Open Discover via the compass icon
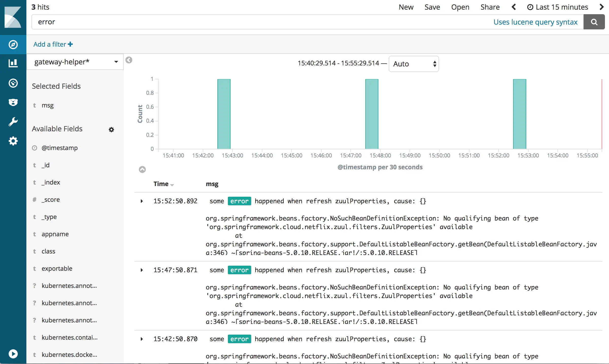 click(13, 45)
